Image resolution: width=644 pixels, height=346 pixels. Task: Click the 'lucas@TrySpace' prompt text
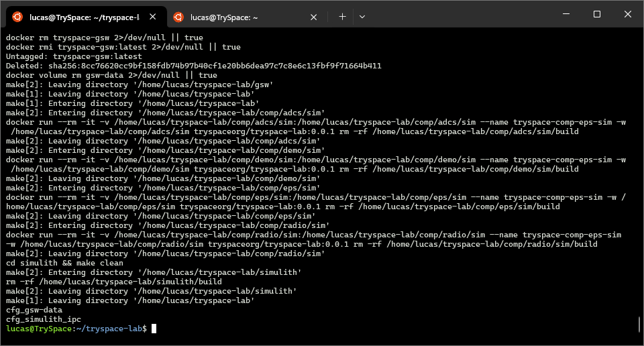point(39,329)
